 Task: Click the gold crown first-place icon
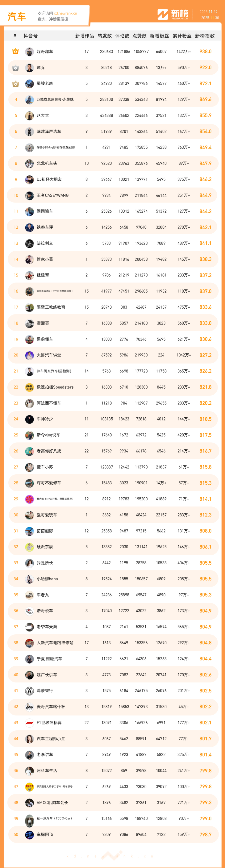[x=15, y=52]
